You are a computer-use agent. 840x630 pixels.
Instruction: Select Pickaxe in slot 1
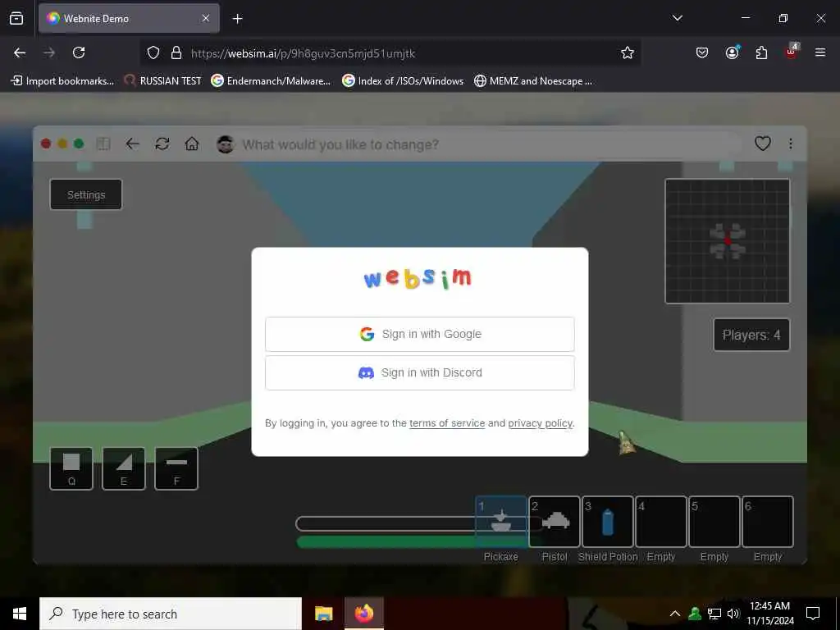coord(501,522)
